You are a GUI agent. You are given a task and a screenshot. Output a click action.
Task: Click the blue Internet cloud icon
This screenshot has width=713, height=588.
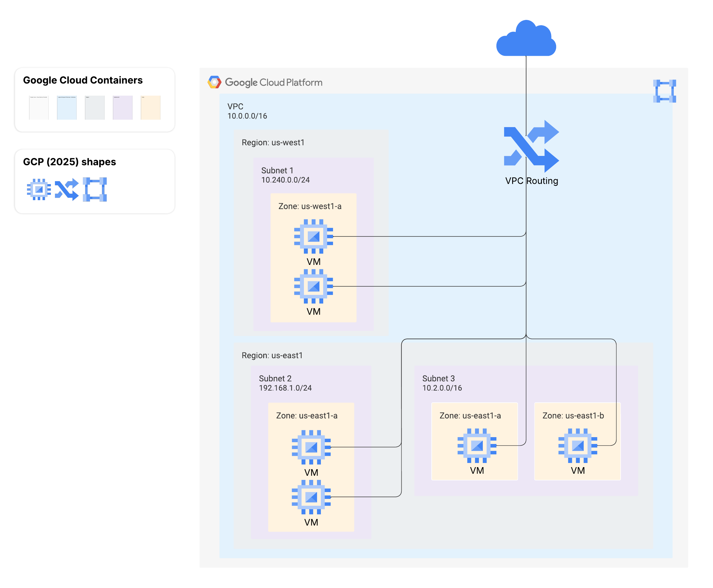(x=526, y=38)
